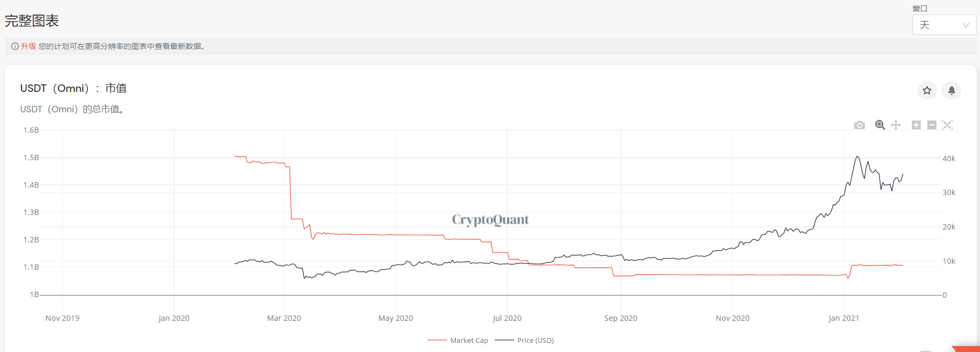Click the CryptoQuant watermark on chart
The width and height of the screenshot is (980, 352).
coord(490,219)
